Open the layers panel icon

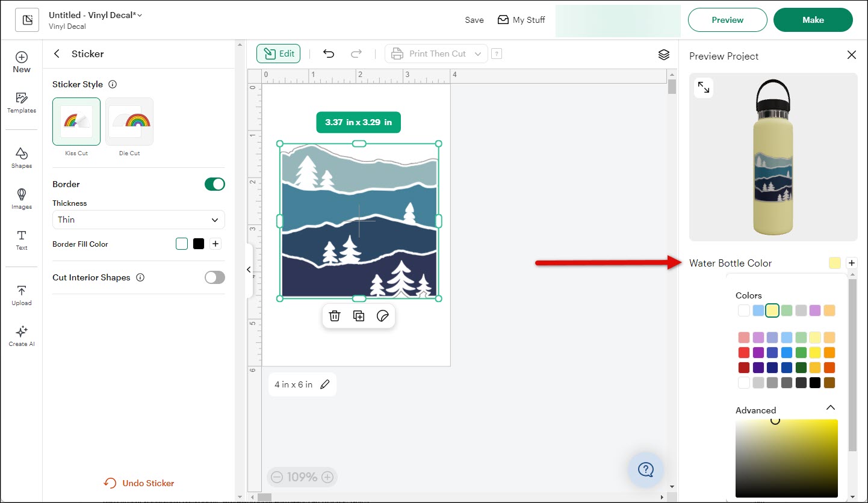tap(663, 55)
